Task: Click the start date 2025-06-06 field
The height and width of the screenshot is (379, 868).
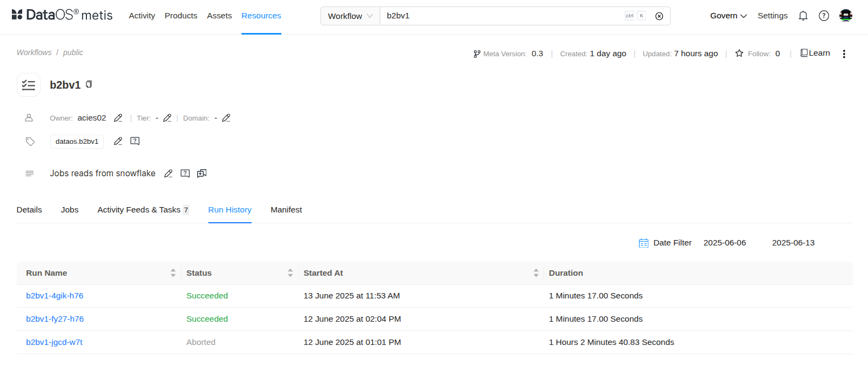Action: 724,243
